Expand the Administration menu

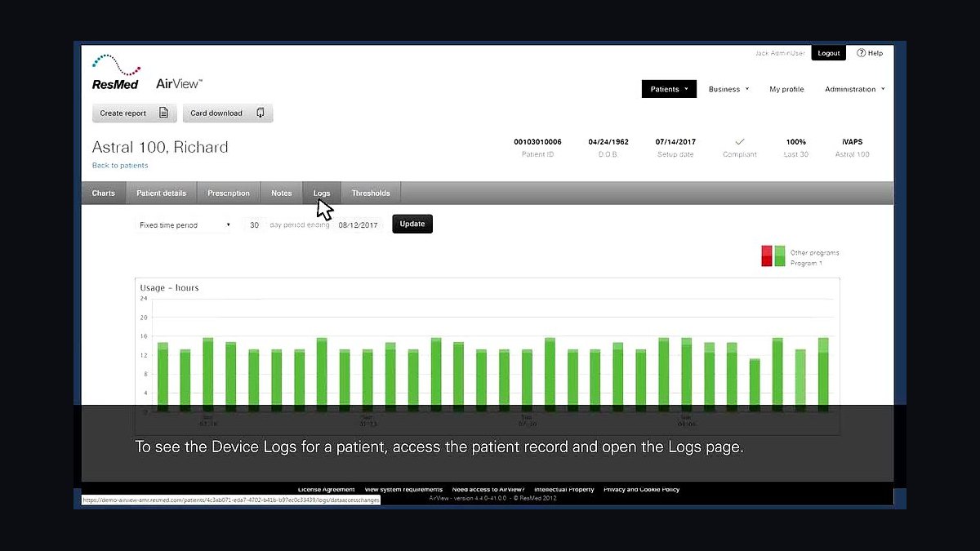coord(854,89)
